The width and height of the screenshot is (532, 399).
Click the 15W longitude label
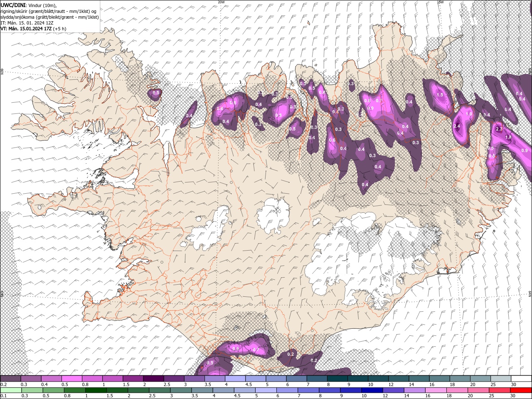(440, 2)
